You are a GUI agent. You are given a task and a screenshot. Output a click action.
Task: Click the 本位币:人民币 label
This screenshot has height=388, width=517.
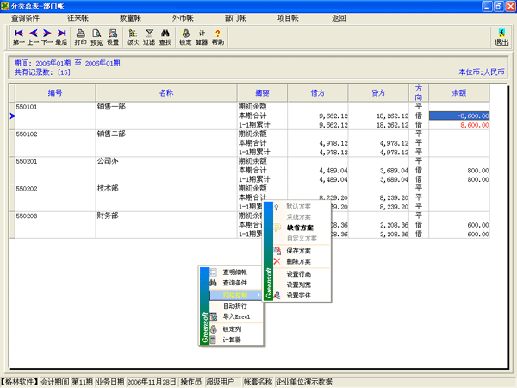click(481, 72)
